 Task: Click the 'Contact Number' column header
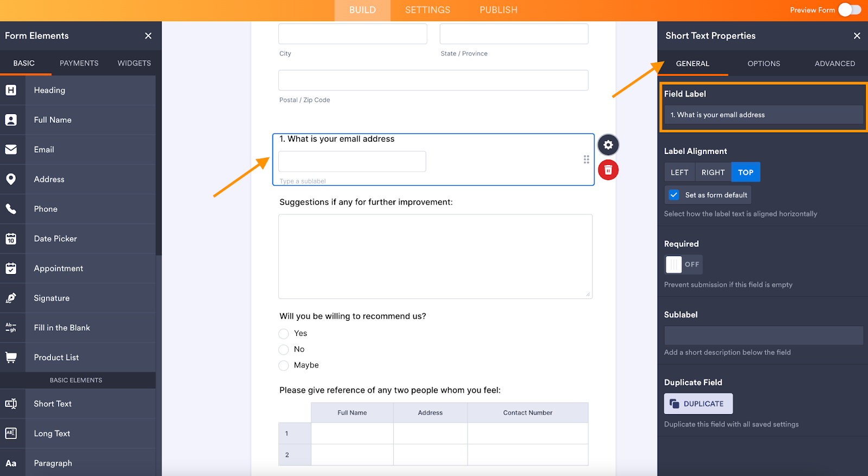528,412
